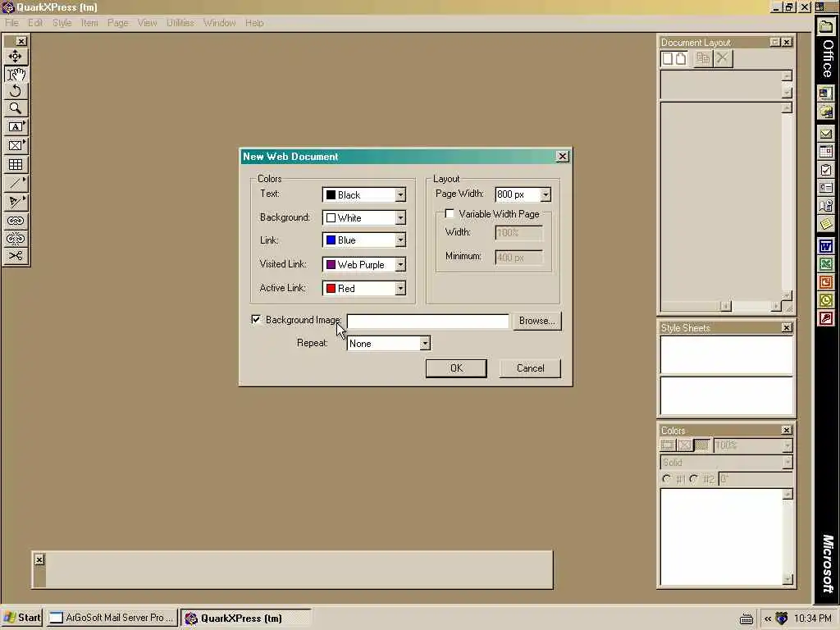This screenshot has width=840, height=630.
Task: Select the Item (move) tool
Action: [x=16, y=57]
